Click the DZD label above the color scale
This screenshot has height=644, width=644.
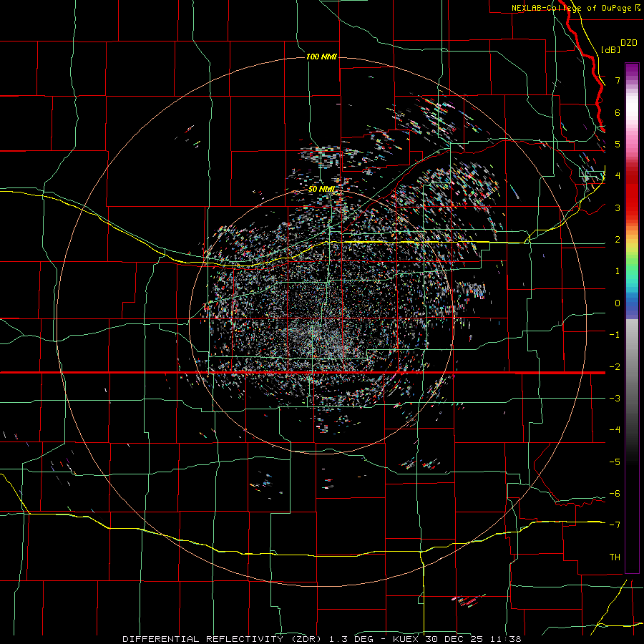coord(629,43)
